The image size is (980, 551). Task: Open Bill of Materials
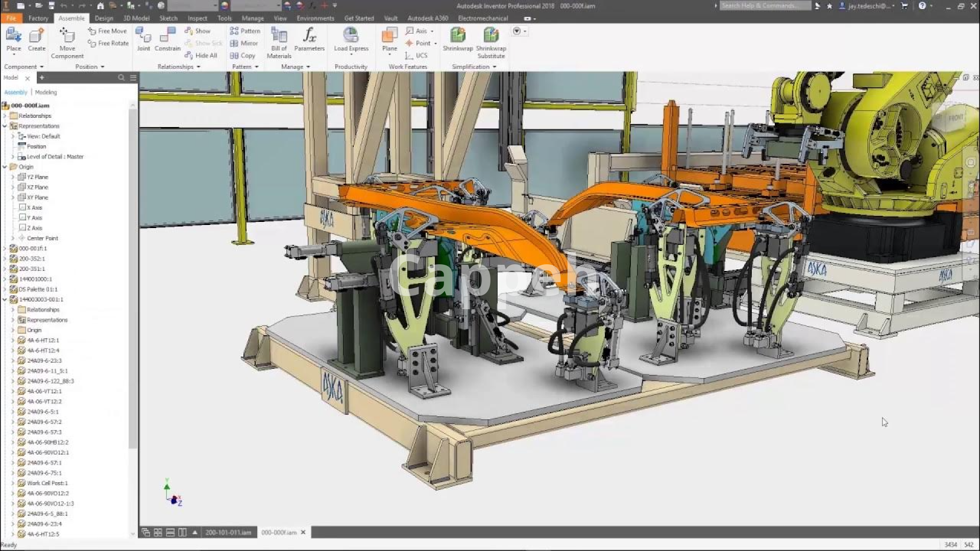(x=279, y=36)
